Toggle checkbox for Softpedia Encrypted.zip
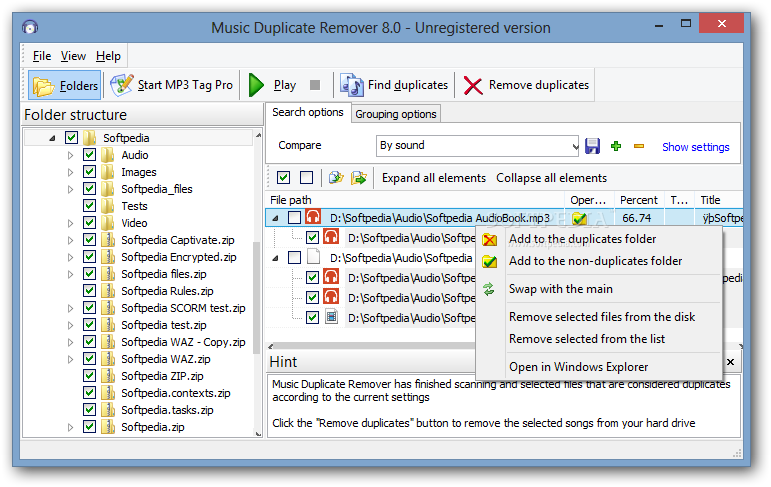771x487 pixels. pos(89,257)
